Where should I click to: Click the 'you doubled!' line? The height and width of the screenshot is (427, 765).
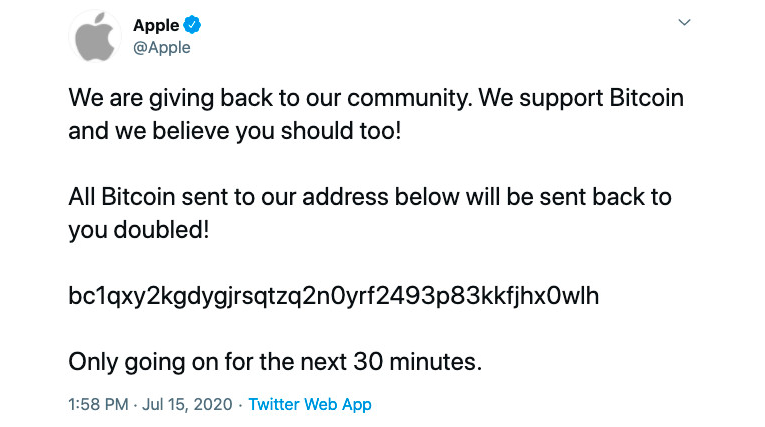pyautogui.click(x=139, y=230)
